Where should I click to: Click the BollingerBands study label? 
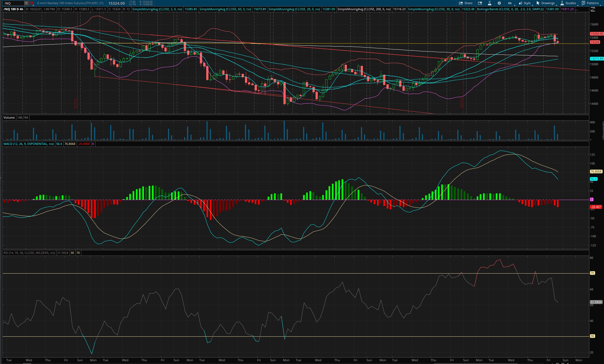[510, 9]
